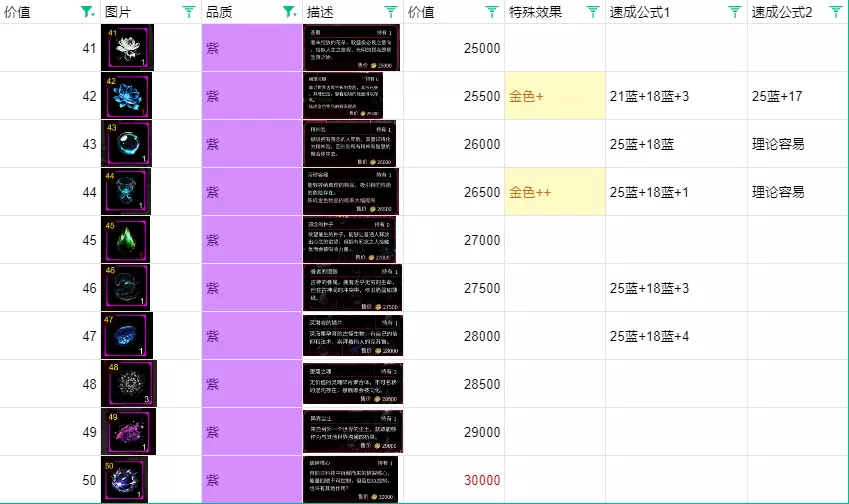Select blue scale item icon 47
The width and height of the screenshot is (849, 504).
pyautogui.click(x=127, y=336)
